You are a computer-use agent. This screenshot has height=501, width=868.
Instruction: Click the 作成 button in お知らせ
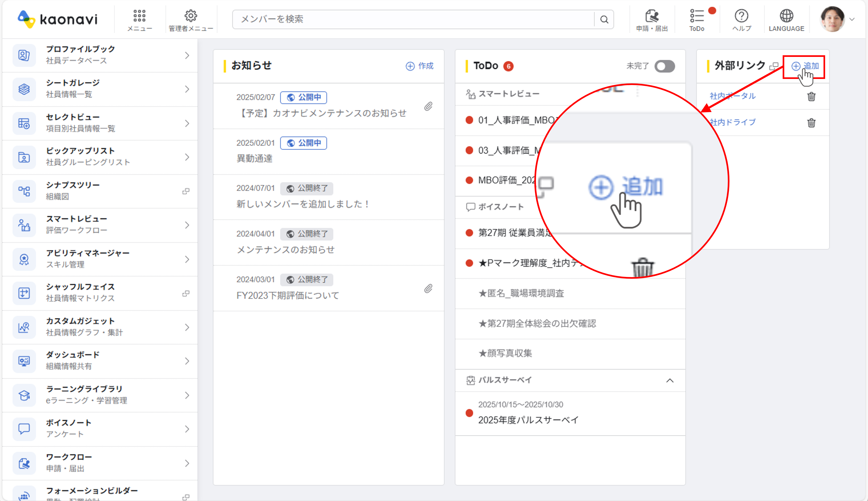[x=420, y=66]
